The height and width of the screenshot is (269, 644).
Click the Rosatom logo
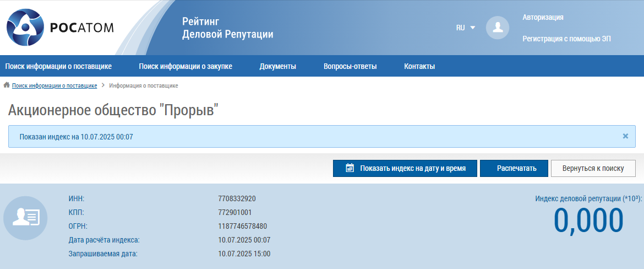(60, 27)
